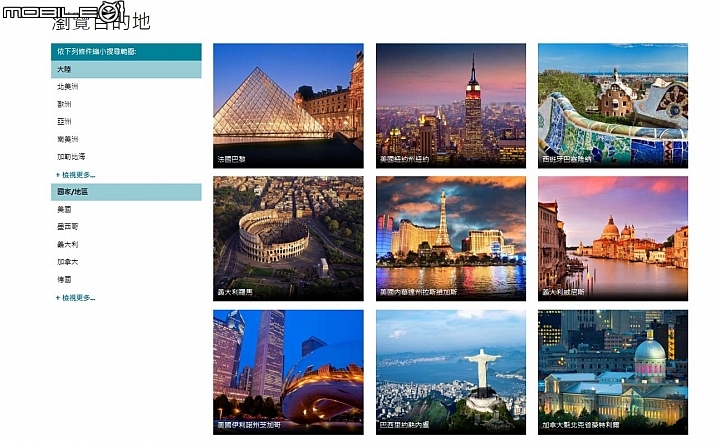
Task: Select the 西班牙巴塞隆納 Park Güell photo
Action: 613,106
